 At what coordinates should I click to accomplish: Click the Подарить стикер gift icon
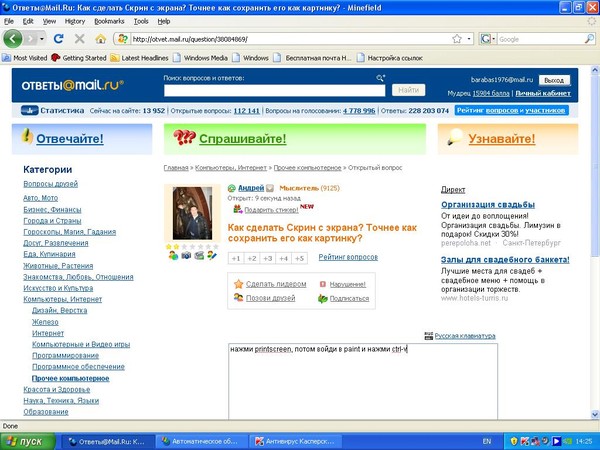[x=238, y=209]
